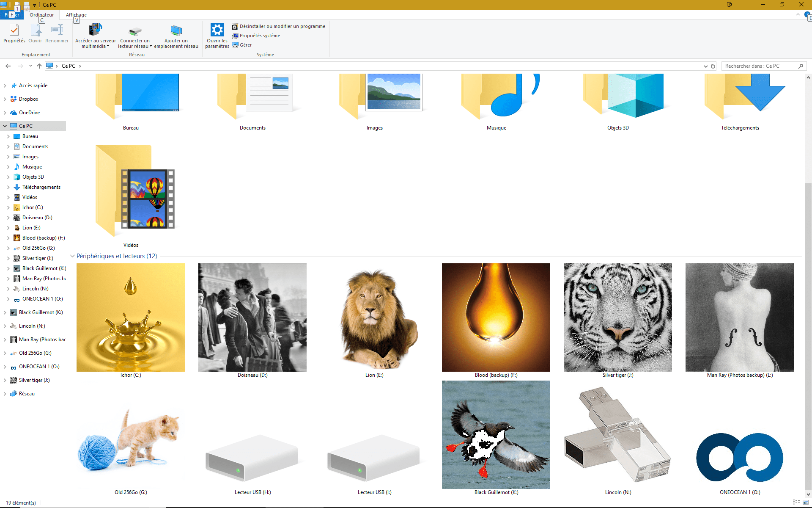Click the search input field in toolbar
The width and height of the screenshot is (812, 508).
pyautogui.click(x=760, y=66)
